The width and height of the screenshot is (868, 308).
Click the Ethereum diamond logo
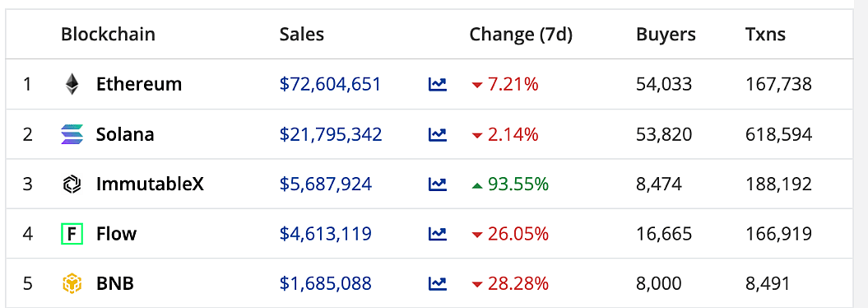[72, 84]
